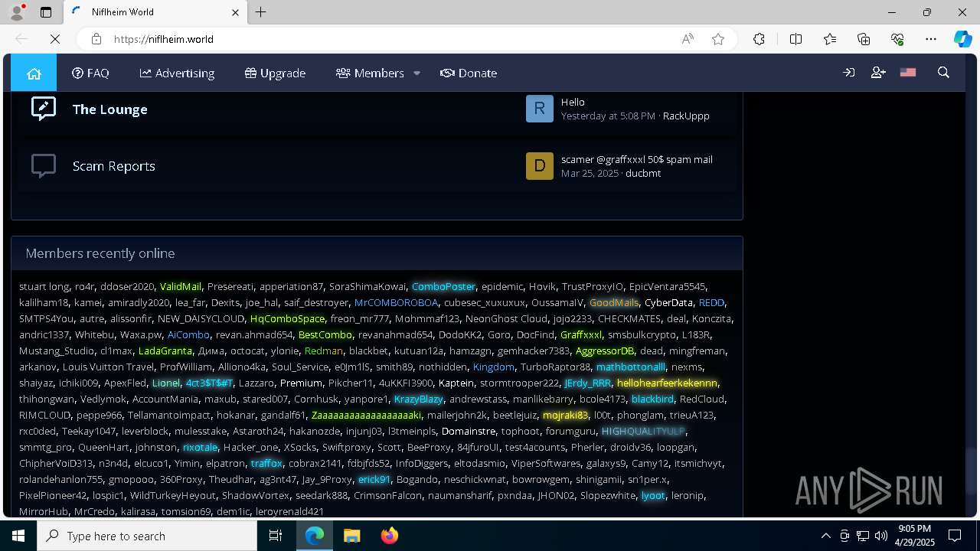The width and height of the screenshot is (980, 551).
Task: Open member leroyrenald421's profile
Action: tap(289, 511)
